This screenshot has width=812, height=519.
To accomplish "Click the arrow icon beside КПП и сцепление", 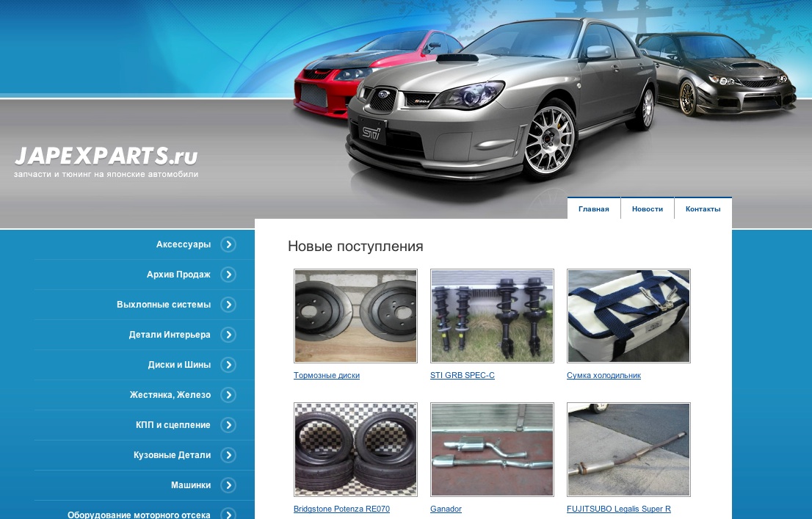I will coord(228,425).
